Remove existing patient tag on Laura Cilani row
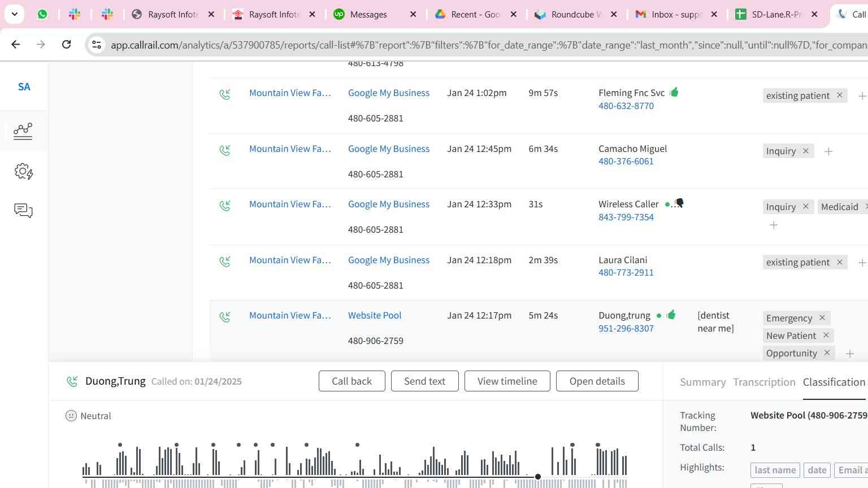The image size is (868, 488). (x=840, y=262)
